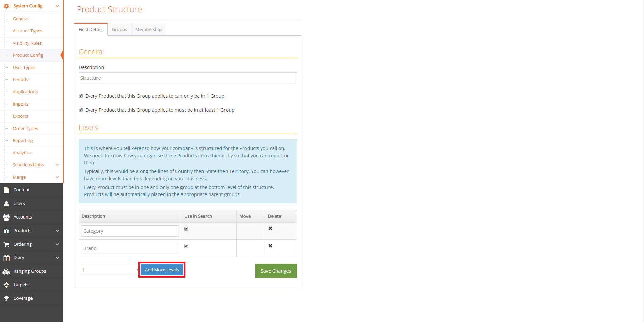This screenshot has height=322, width=644.
Task: Open Scheduled Jobs menu item
Action: pos(28,165)
